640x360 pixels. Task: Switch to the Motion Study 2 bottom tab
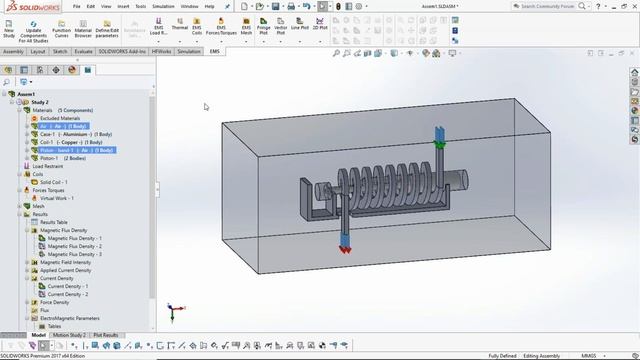(69, 335)
